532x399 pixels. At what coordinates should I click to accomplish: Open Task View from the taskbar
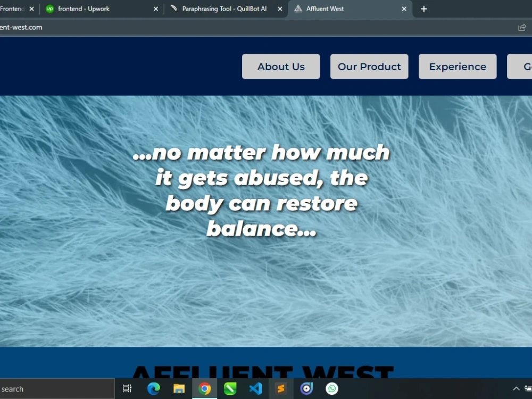[127, 388]
